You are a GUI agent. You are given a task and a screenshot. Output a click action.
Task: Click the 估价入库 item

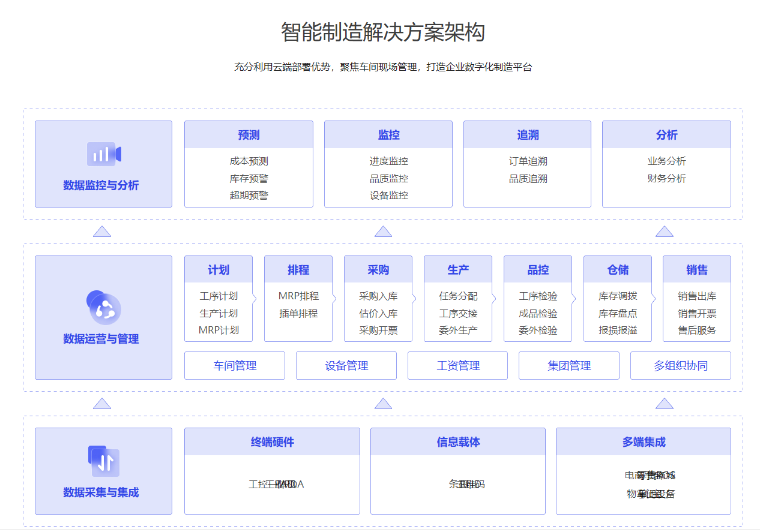pyautogui.click(x=378, y=313)
